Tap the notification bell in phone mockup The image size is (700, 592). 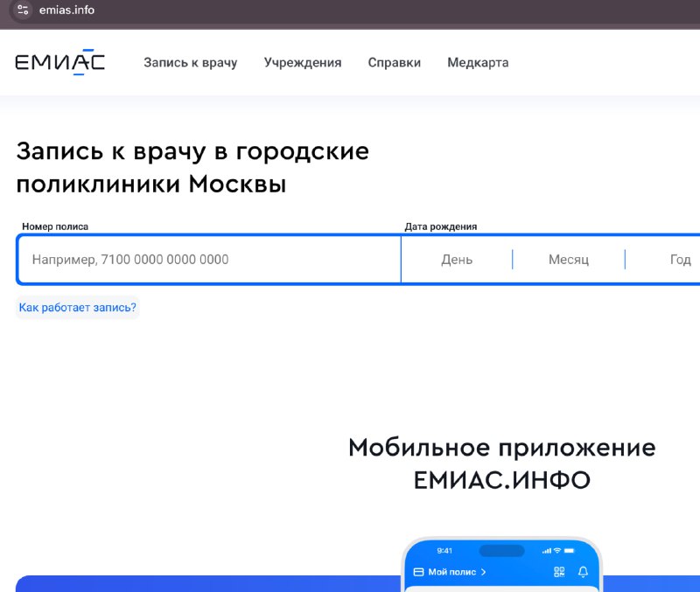pos(583,572)
